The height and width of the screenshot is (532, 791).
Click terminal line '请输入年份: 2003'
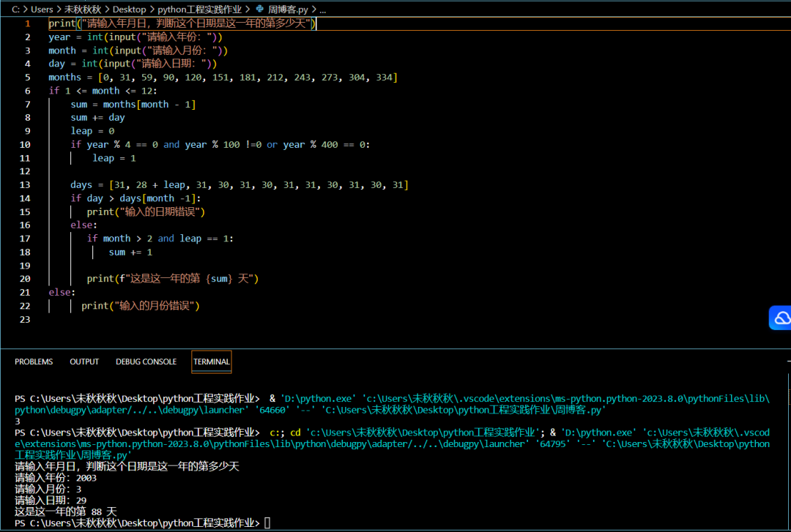pyautogui.click(x=56, y=478)
